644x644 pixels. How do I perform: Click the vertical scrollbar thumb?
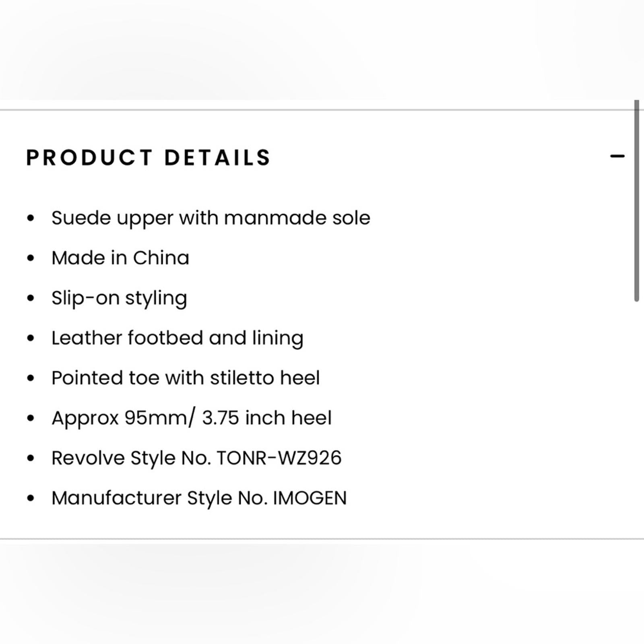(x=636, y=200)
